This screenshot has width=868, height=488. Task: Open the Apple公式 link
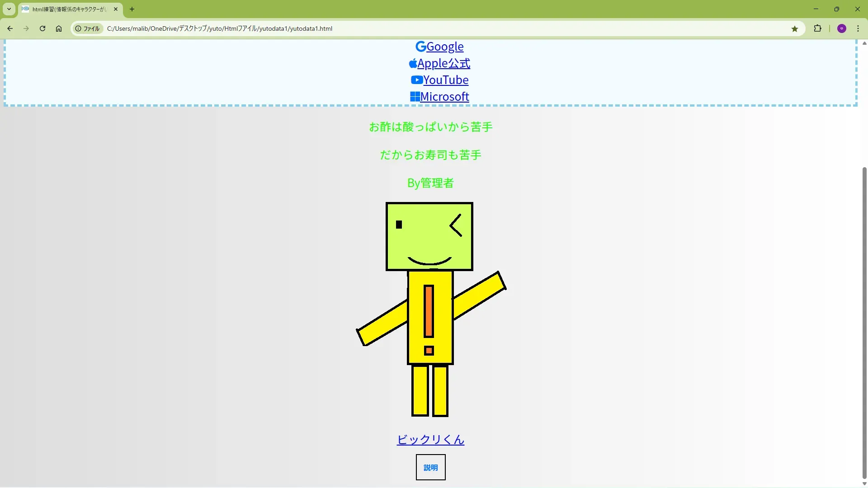443,63
